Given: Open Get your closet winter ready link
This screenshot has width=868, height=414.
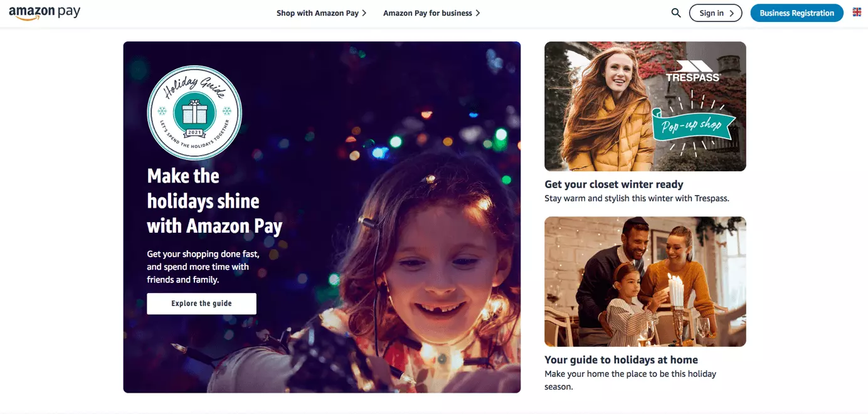Looking at the screenshot, I should (614, 184).
